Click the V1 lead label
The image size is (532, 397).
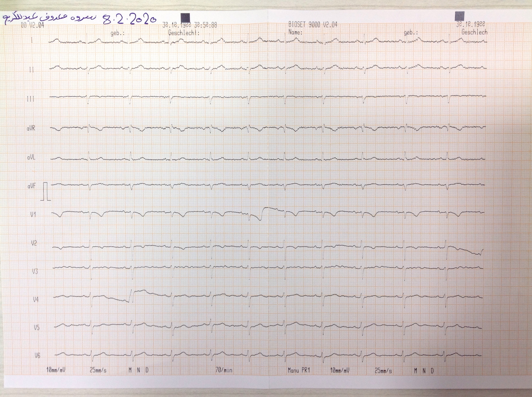click(33, 215)
